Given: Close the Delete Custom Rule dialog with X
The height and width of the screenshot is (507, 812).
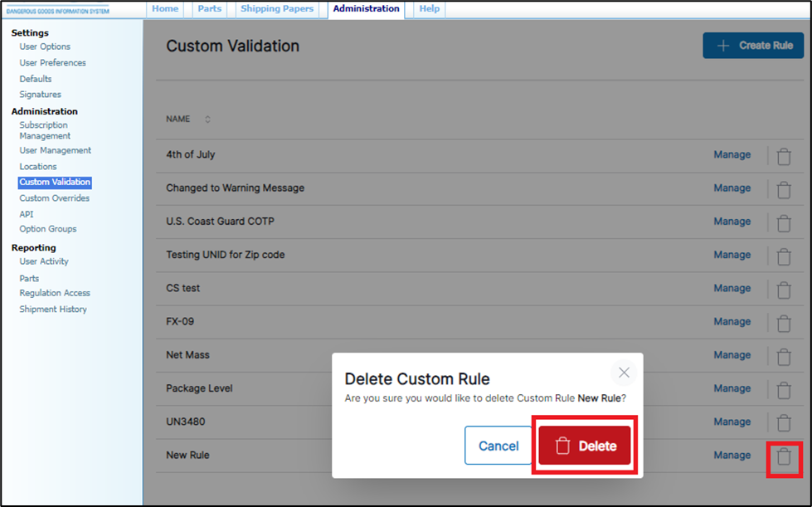Looking at the screenshot, I should pyautogui.click(x=624, y=373).
